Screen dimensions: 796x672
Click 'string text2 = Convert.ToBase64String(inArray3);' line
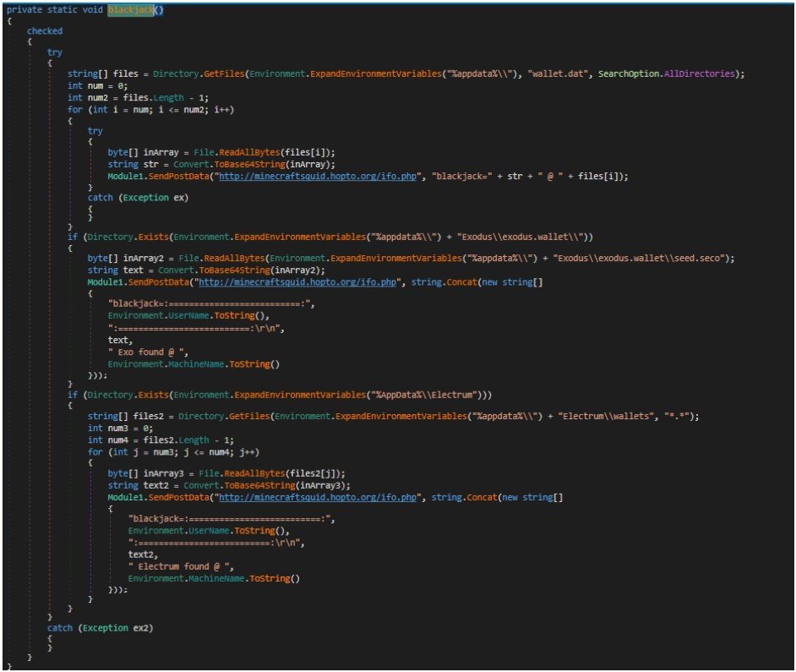click(229, 485)
